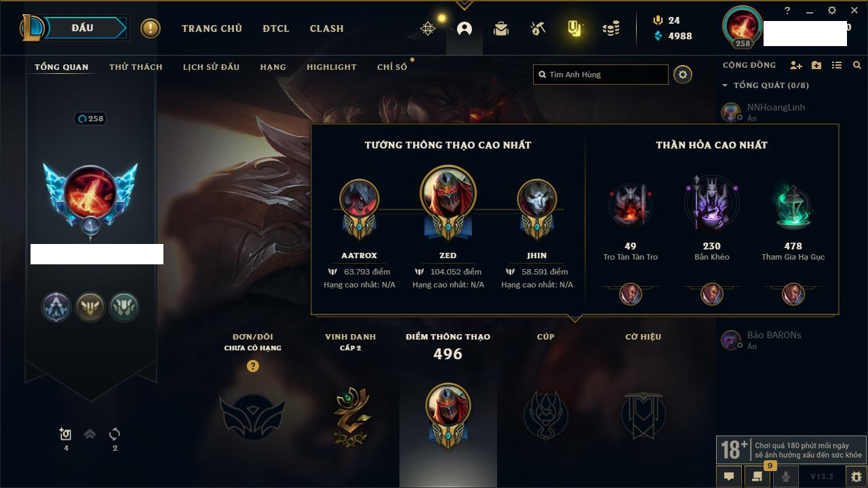Open the yellow rank help question mark
868x488 pixels.
pyautogui.click(x=253, y=366)
